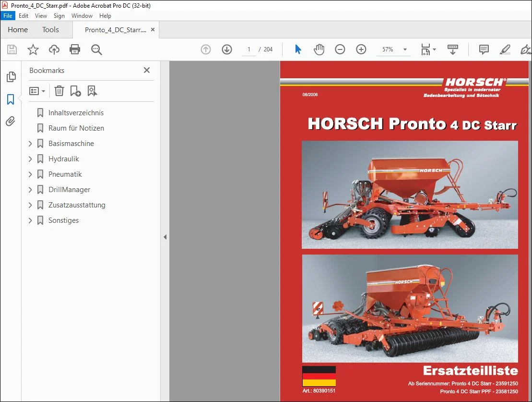
Task: Add file to starred with star icon
Action: 33,49
